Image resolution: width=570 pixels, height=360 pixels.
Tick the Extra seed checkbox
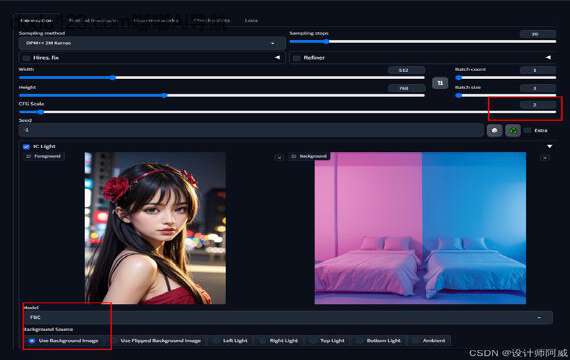[528, 131]
